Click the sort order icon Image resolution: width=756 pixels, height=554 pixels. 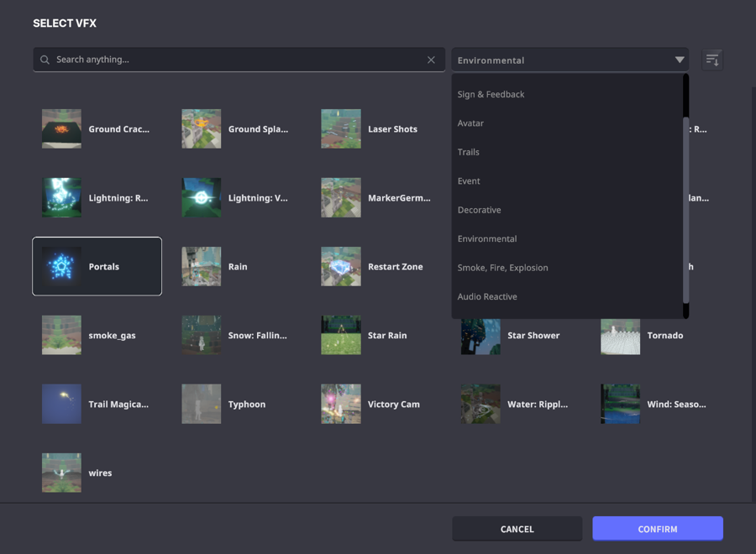pos(712,60)
